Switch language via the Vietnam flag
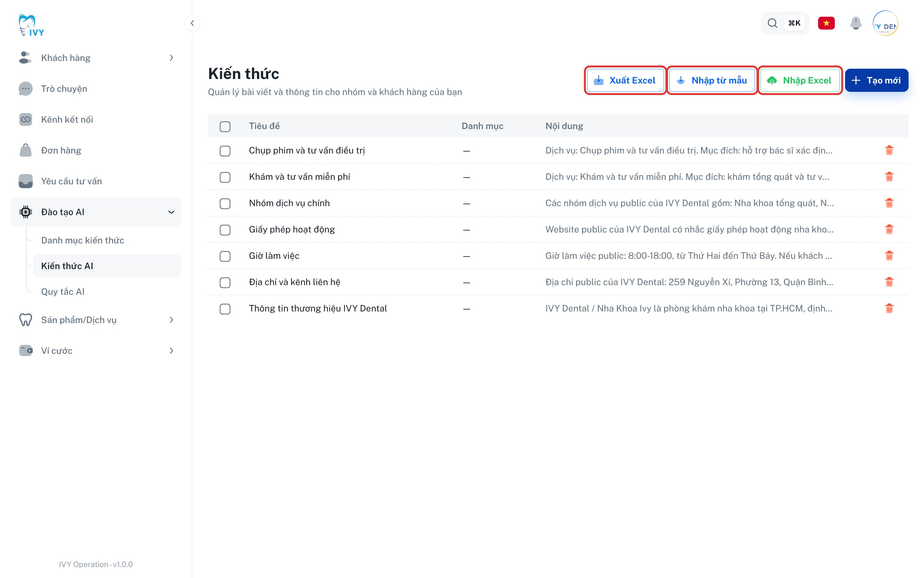This screenshot has height=578, width=924. [826, 23]
